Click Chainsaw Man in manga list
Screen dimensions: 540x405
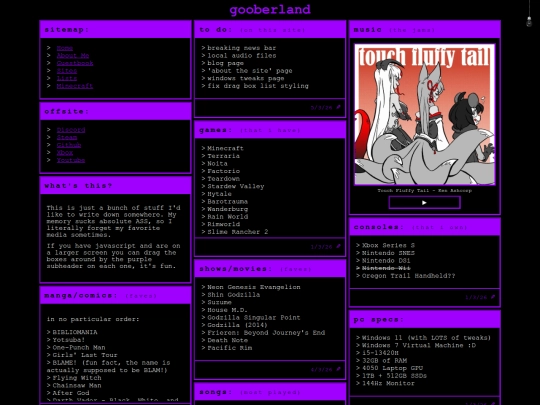pyautogui.click(x=77, y=385)
